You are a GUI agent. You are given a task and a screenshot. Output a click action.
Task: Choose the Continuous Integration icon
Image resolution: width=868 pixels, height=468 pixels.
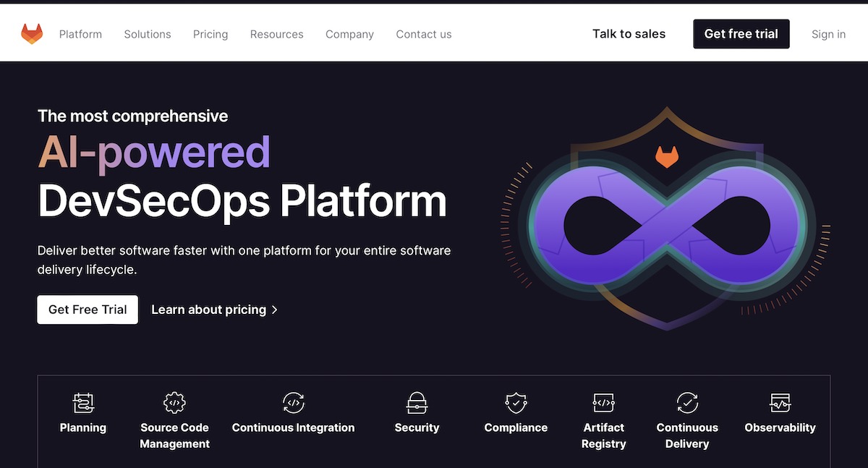(x=293, y=402)
